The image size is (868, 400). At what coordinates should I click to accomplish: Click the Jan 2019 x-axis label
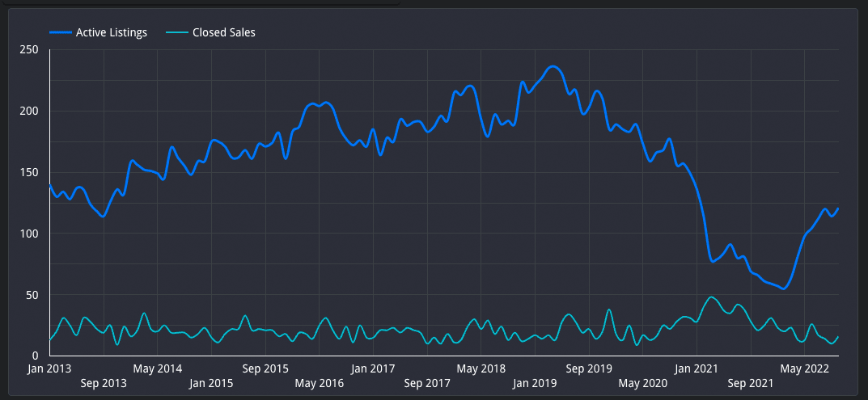point(535,383)
